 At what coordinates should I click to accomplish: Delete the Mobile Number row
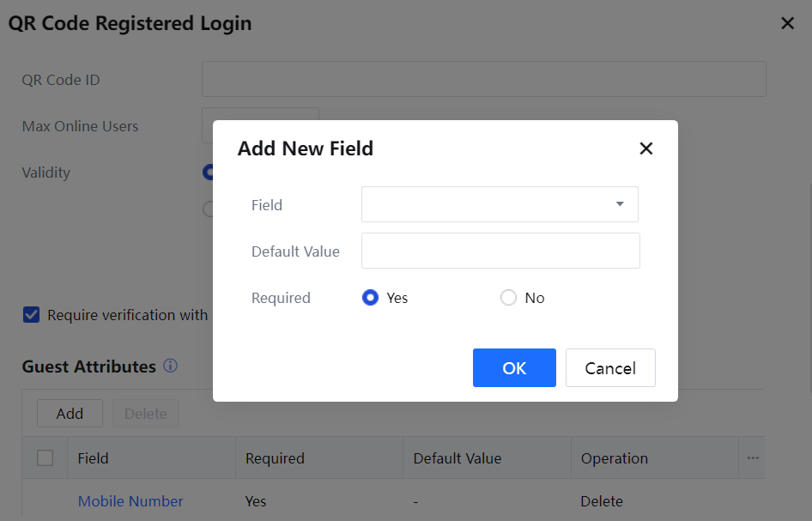602,501
